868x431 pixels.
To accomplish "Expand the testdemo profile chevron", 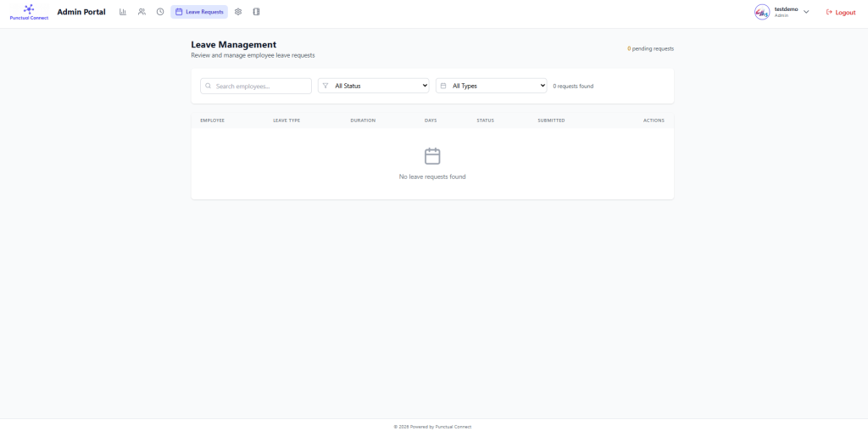I will coord(806,12).
